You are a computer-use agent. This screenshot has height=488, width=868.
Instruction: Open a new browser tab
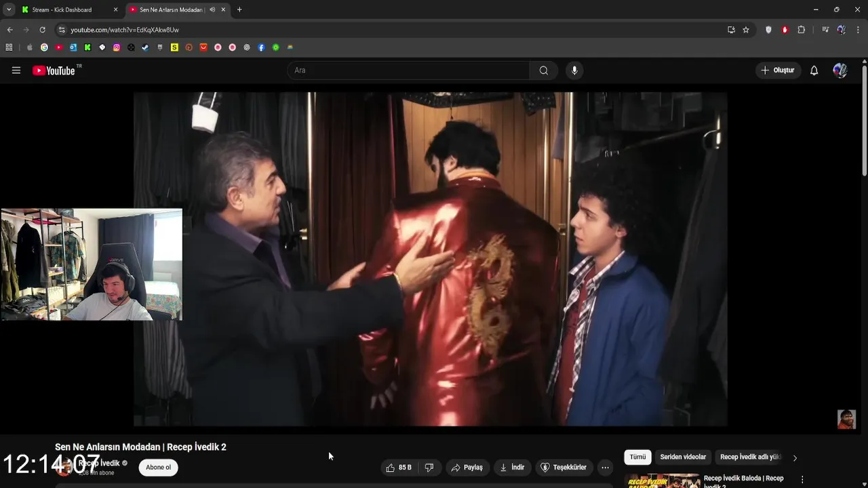click(x=239, y=9)
